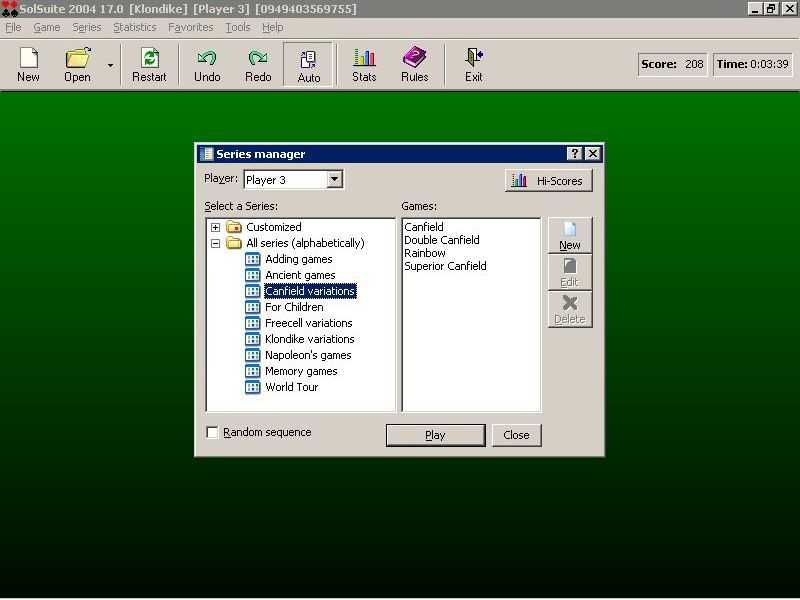Open the Statistics menu

point(135,27)
